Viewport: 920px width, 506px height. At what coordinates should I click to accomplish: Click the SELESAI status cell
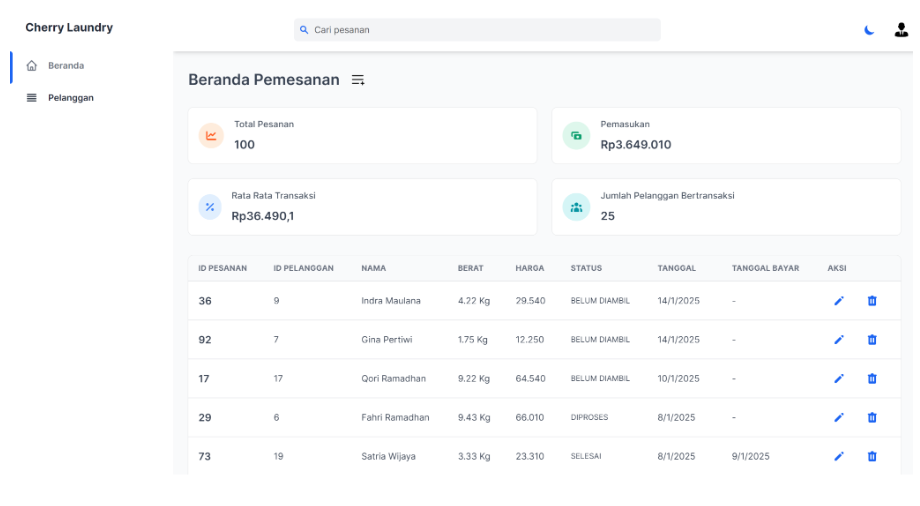point(586,456)
